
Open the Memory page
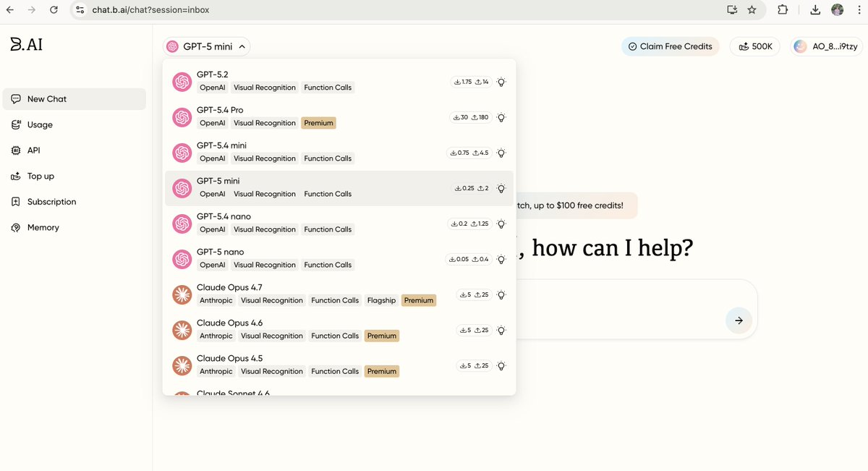click(x=75, y=227)
